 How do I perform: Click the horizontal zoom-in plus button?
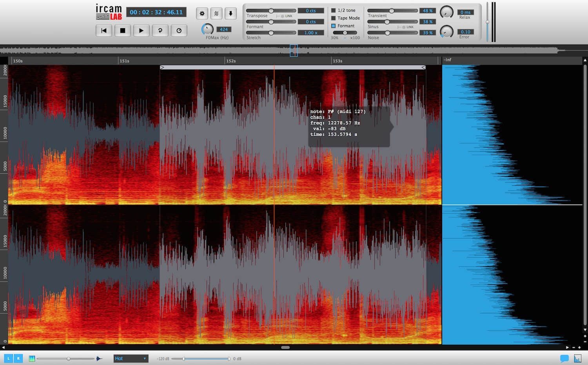tap(579, 347)
